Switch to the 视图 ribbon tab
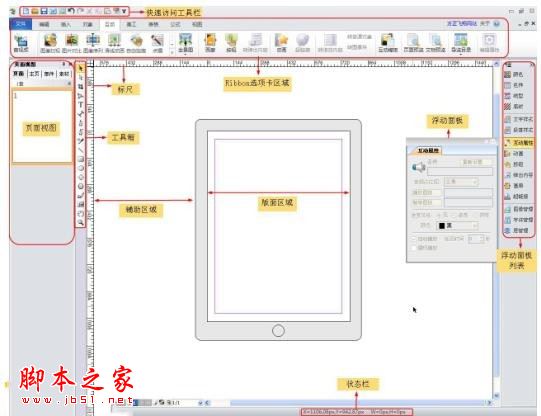 coord(197,24)
